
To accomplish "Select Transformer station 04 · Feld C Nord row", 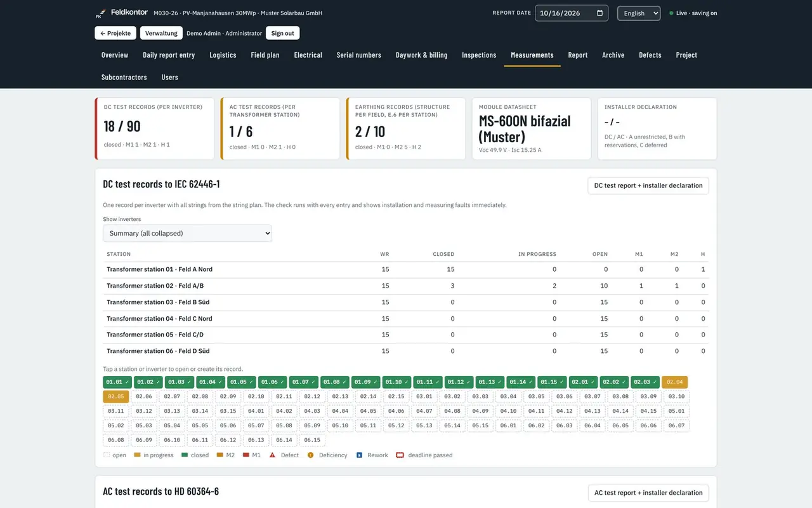I will coord(406,319).
